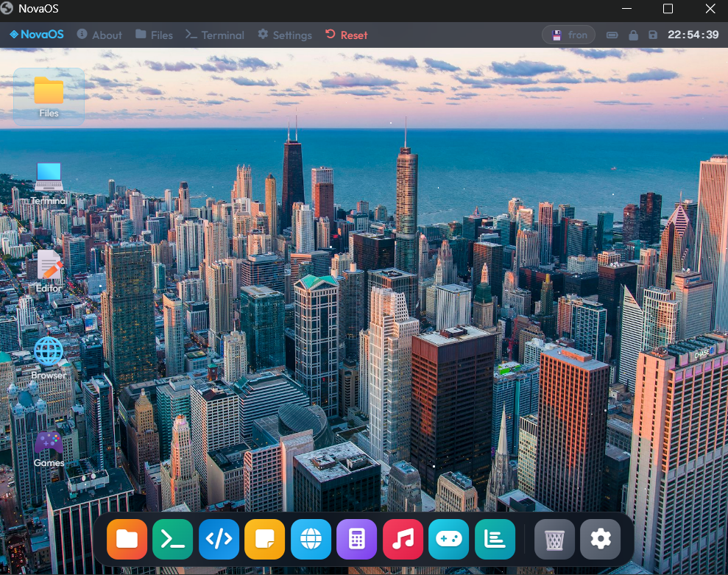Minimize the NovaOS window
The width and height of the screenshot is (728, 575).
626,9
